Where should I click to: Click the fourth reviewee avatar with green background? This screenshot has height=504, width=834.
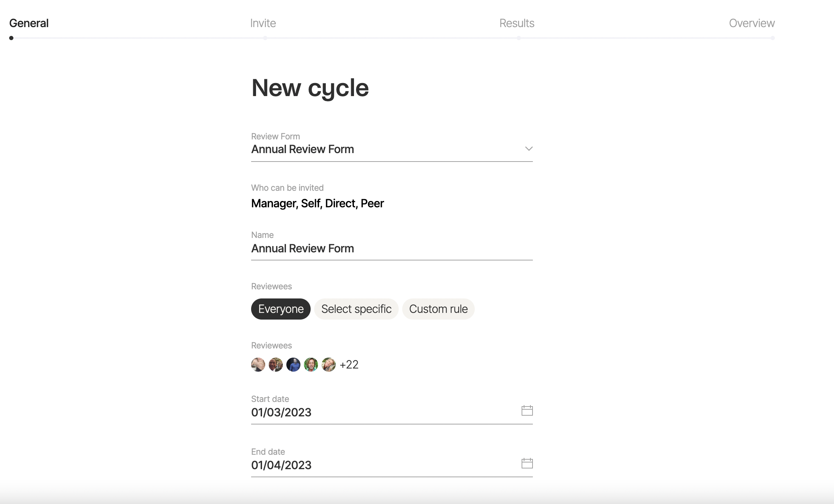(x=311, y=365)
